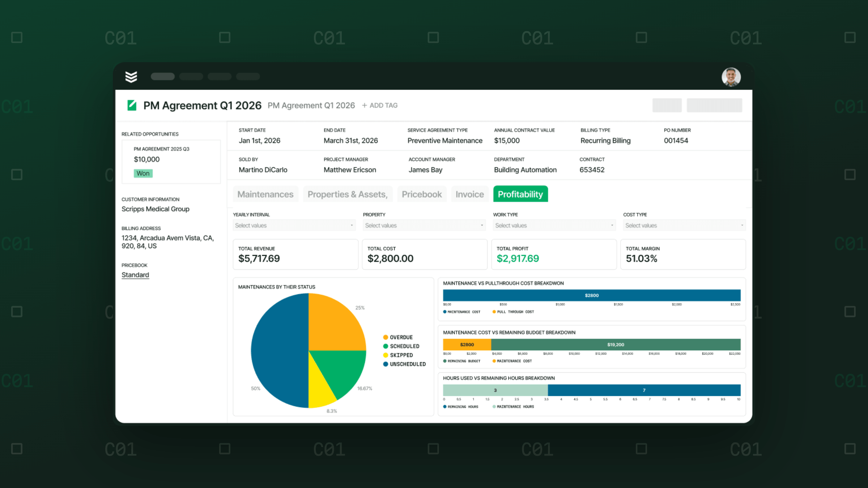This screenshot has height=488, width=868.
Task: Click the stacked layers app logo
Action: (131, 77)
